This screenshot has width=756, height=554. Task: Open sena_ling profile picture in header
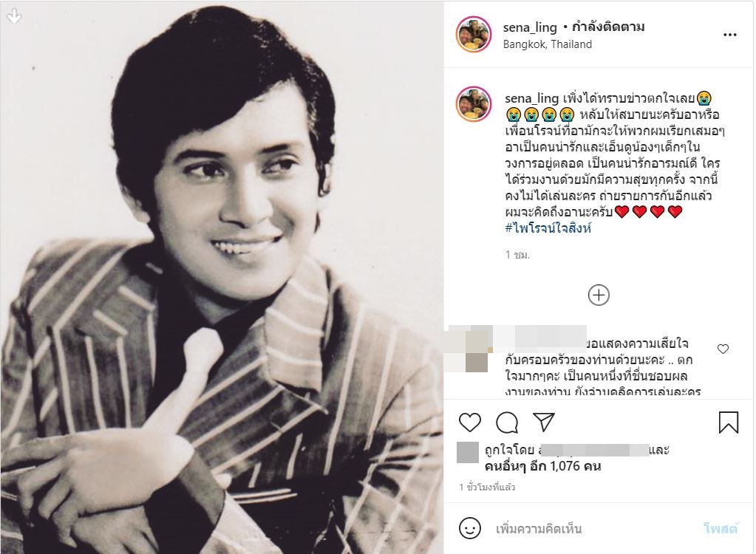click(474, 34)
